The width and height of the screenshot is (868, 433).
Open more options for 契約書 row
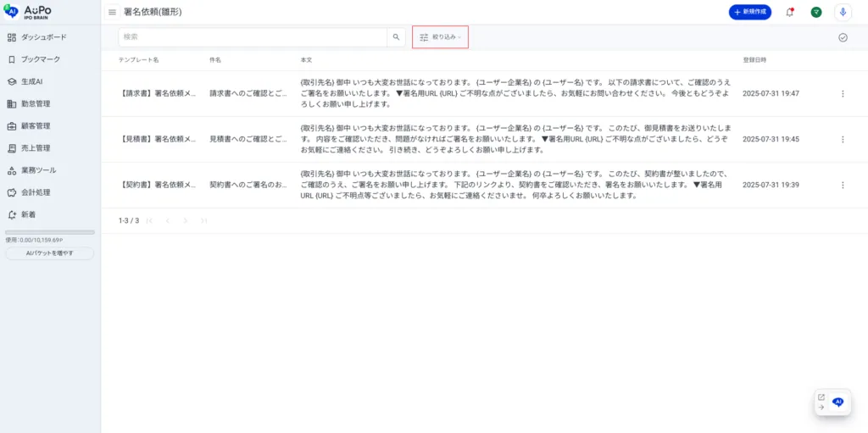coord(843,185)
